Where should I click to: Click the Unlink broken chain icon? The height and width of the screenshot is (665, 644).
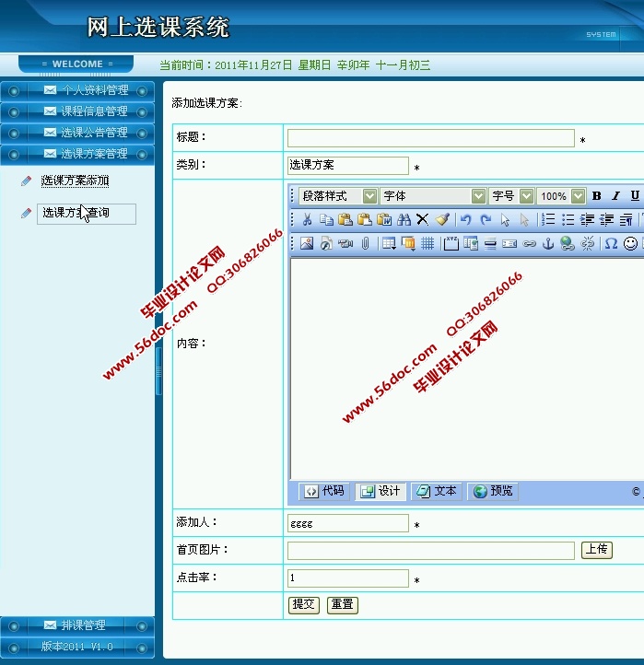tap(587, 243)
